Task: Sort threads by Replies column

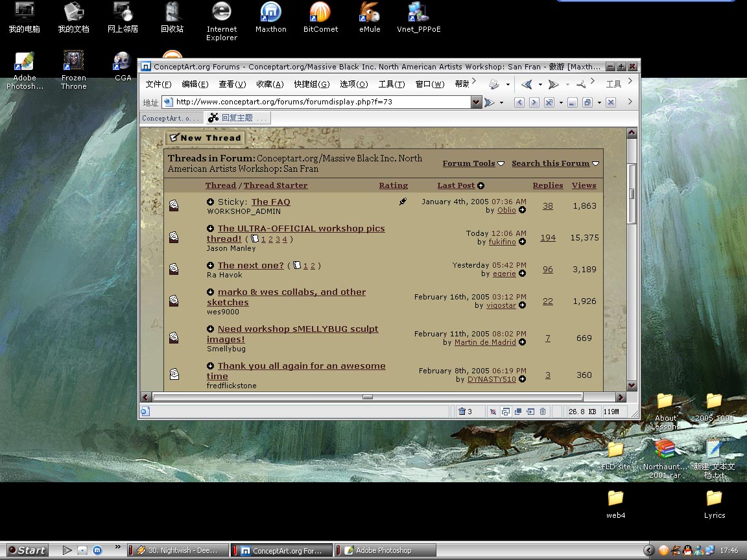Action: click(548, 185)
